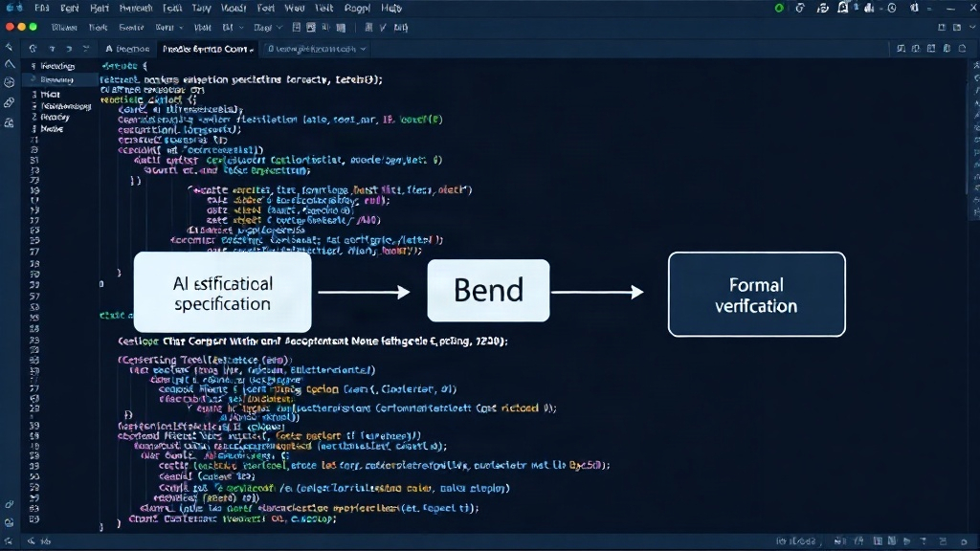Click the bold white code line ending in '7230);'

click(313, 342)
